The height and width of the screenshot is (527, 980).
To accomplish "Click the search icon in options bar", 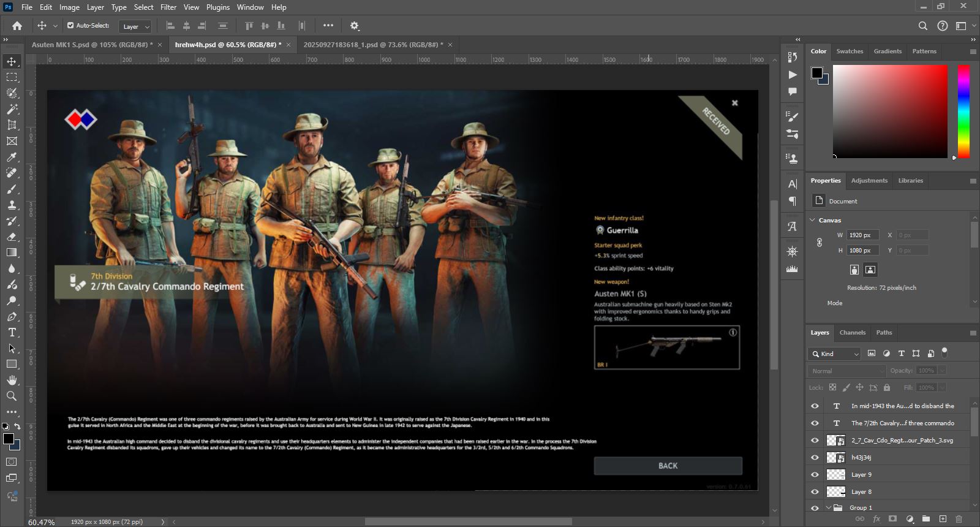I will (x=923, y=26).
